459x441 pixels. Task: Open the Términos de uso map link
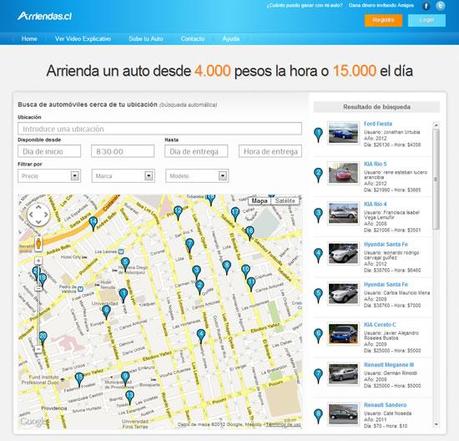coord(284,425)
